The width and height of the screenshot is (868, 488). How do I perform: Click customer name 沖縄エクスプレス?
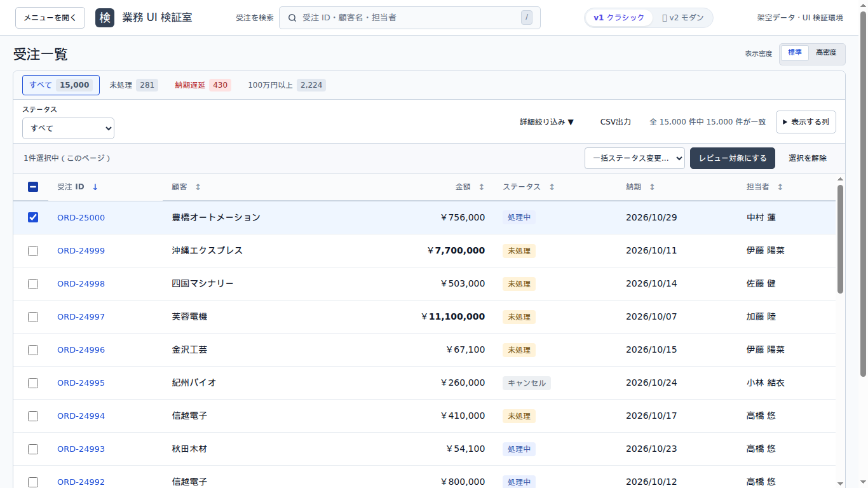pyautogui.click(x=207, y=251)
